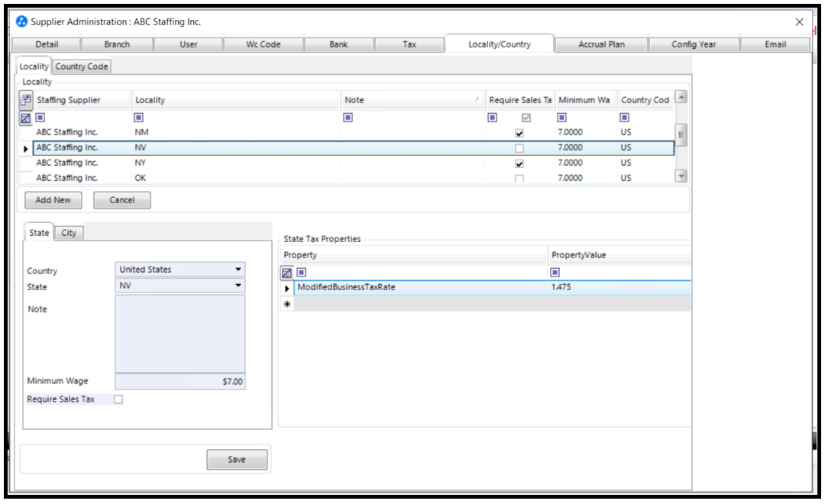
Task: Select the Locality sub-tab
Action: pyautogui.click(x=34, y=66)
